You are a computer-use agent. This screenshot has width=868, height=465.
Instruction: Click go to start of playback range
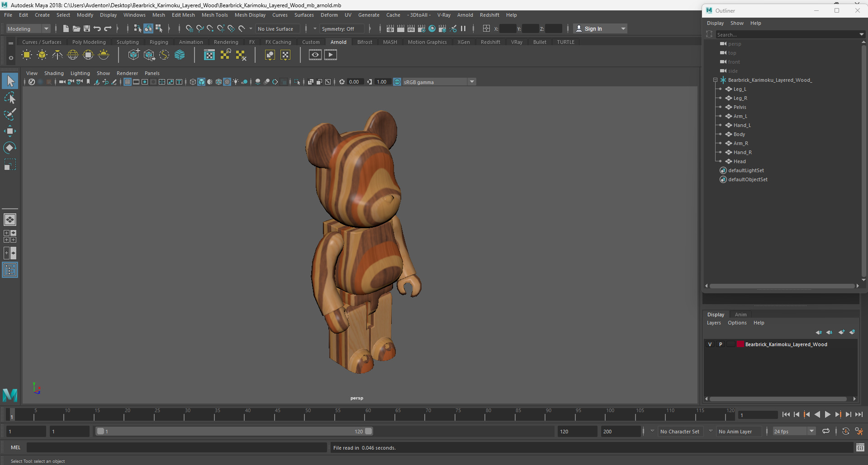(x=786, y=414)
